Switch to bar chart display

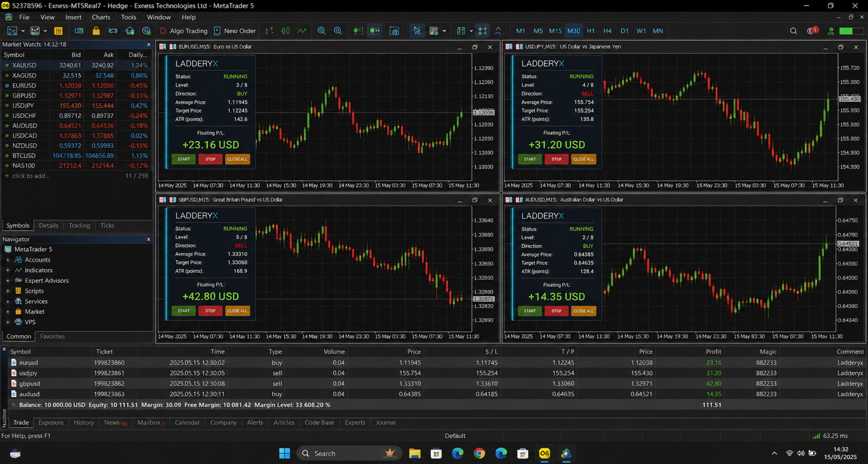click(269, 31)
